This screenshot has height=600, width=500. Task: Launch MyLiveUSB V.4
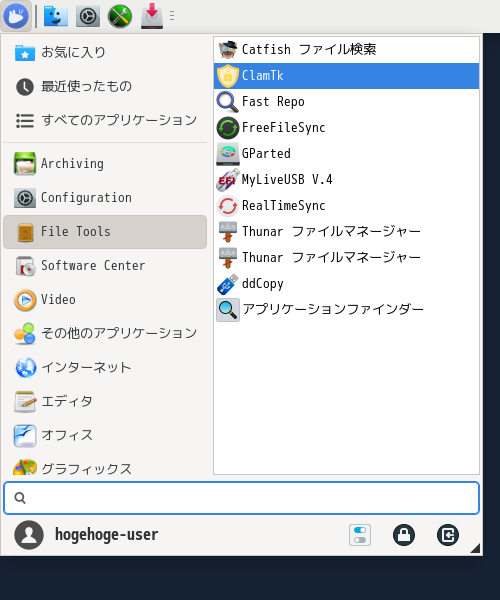(x=346, y=180)
